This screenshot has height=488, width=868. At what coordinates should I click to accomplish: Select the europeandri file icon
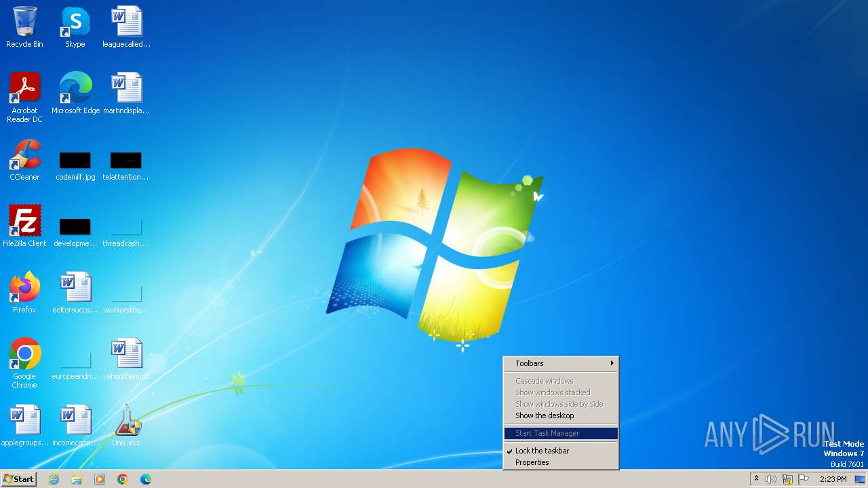(75, 365)
